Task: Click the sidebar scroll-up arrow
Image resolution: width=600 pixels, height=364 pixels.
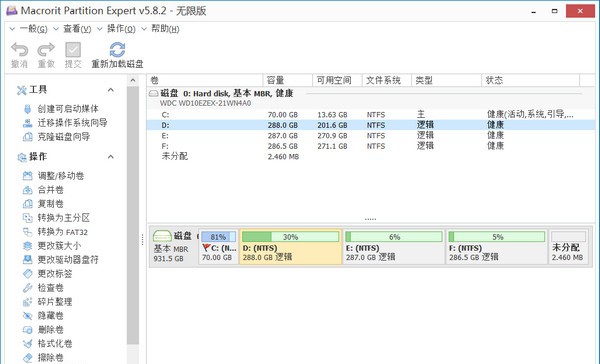Action: click(133, 80)
